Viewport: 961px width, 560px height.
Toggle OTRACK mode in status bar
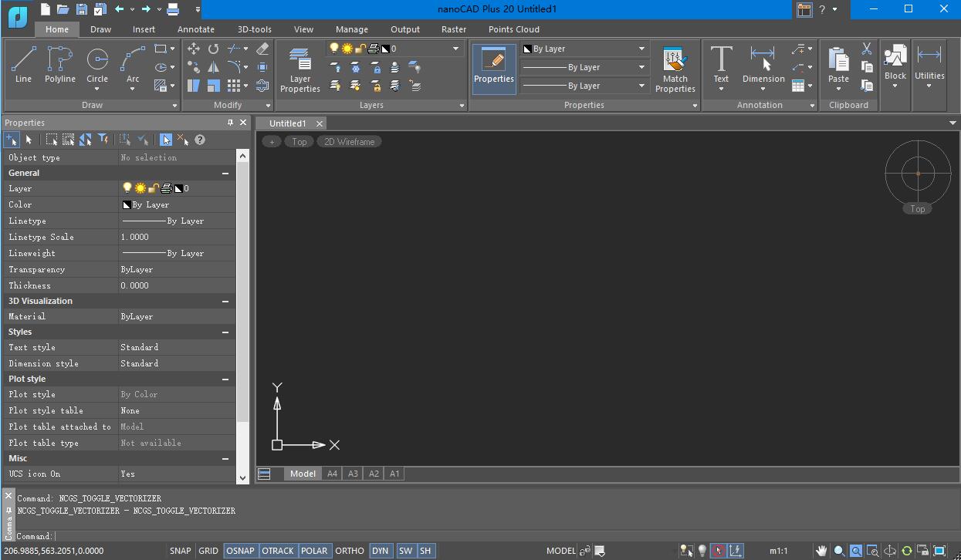tap(277, 551)
